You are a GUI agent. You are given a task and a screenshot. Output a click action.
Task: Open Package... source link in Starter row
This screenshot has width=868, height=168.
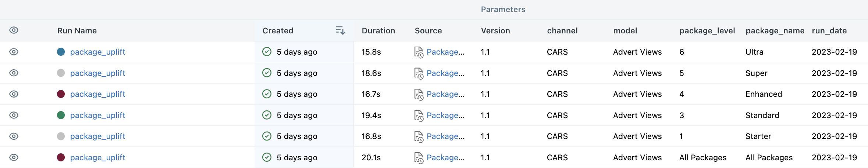click(x=445, y=136)
